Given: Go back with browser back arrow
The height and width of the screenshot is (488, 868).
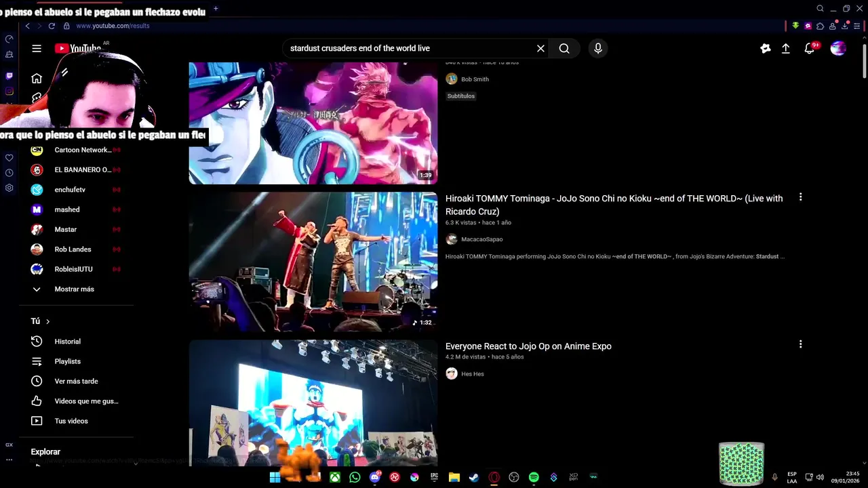Looking at the screenshot, I should pos(27,26).
